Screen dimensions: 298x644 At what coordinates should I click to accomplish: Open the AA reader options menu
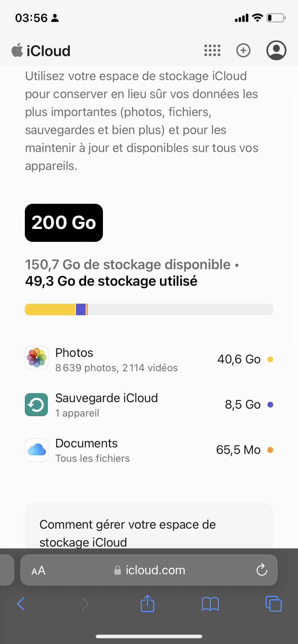(x=39, y=570)
